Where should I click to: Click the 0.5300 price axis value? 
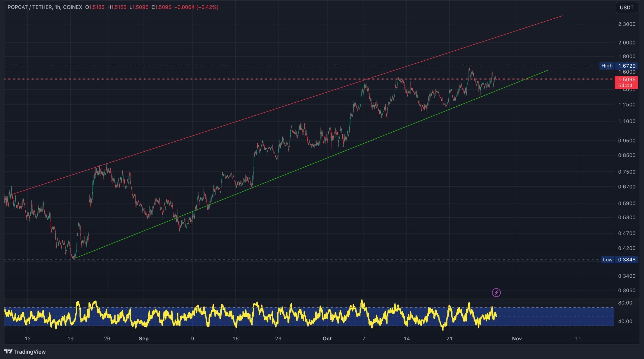tap(627, 217)
